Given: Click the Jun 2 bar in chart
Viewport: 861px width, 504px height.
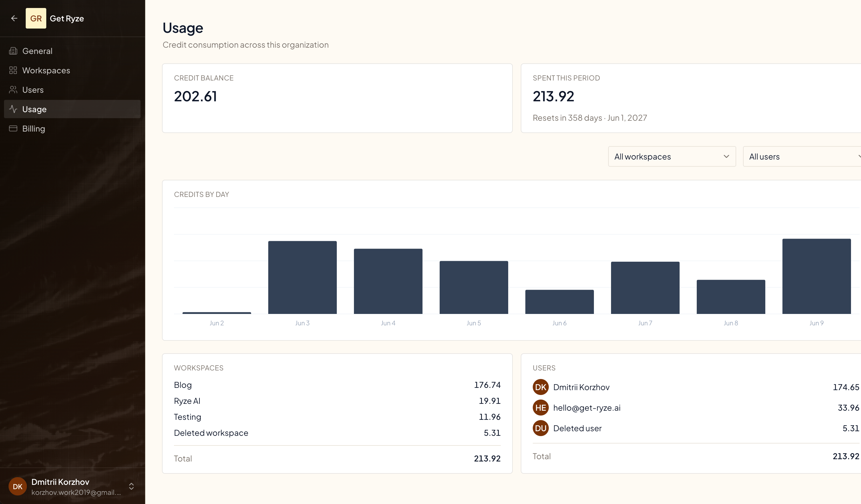Looking at the screenshot, I should (217, 313).
